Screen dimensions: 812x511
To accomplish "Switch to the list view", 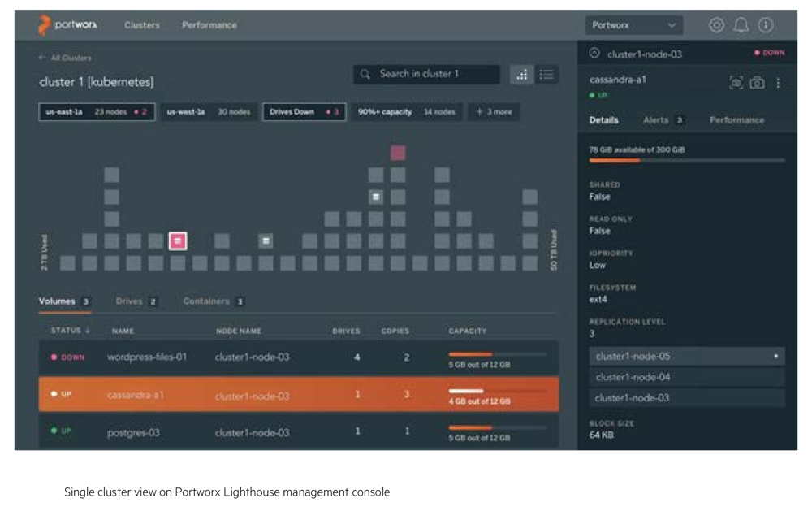I will (546, 75).
